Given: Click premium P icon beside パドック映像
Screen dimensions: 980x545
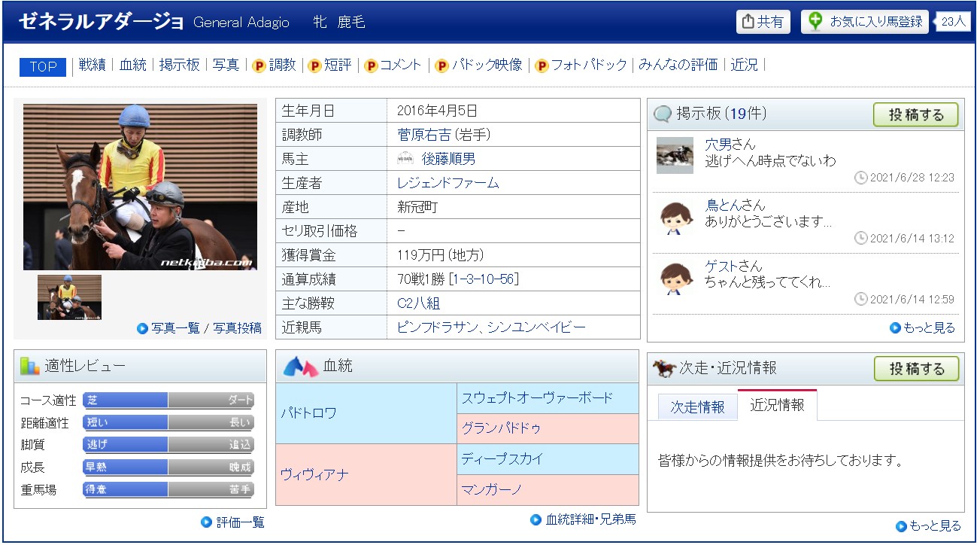Looking at the screenshot, I should point(441,66).
